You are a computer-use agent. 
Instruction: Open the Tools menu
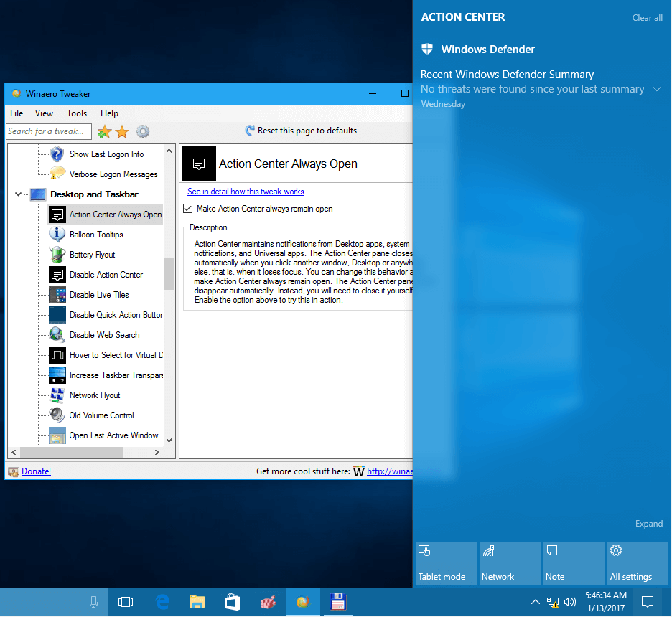pyautogui.click(x=77, y=113)
